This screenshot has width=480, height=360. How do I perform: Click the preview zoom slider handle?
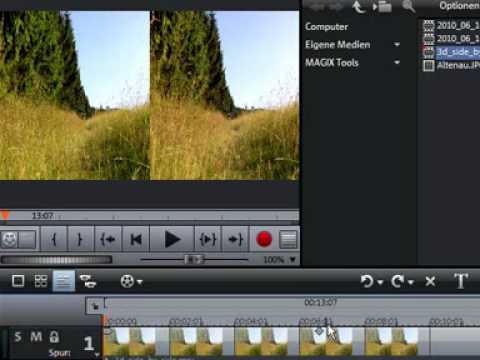(x=194, y=259)
